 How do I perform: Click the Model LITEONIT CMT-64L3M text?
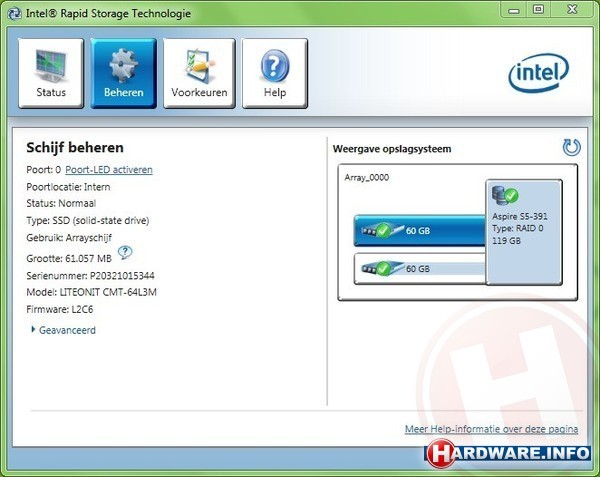click(x=91, y=292)
